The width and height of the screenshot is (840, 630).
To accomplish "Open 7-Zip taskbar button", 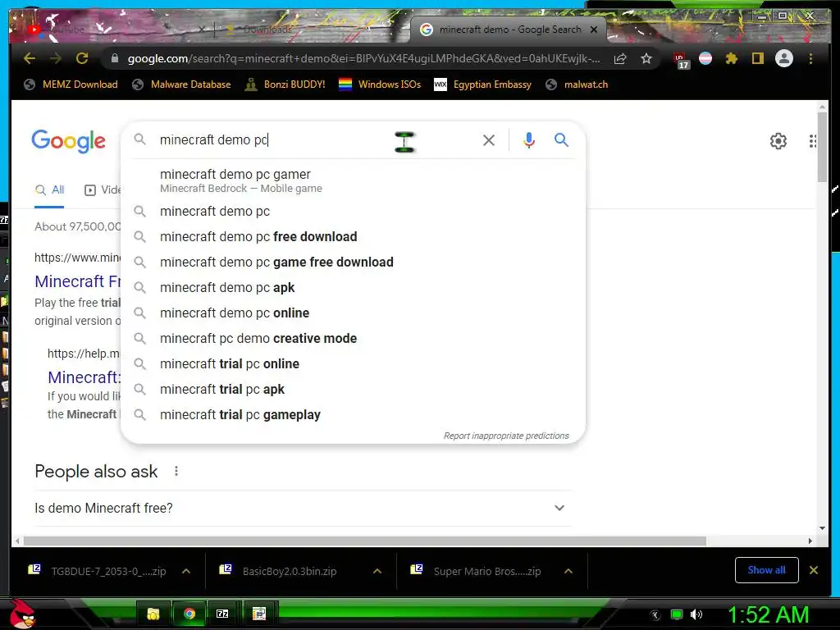I will click(222, 614).
